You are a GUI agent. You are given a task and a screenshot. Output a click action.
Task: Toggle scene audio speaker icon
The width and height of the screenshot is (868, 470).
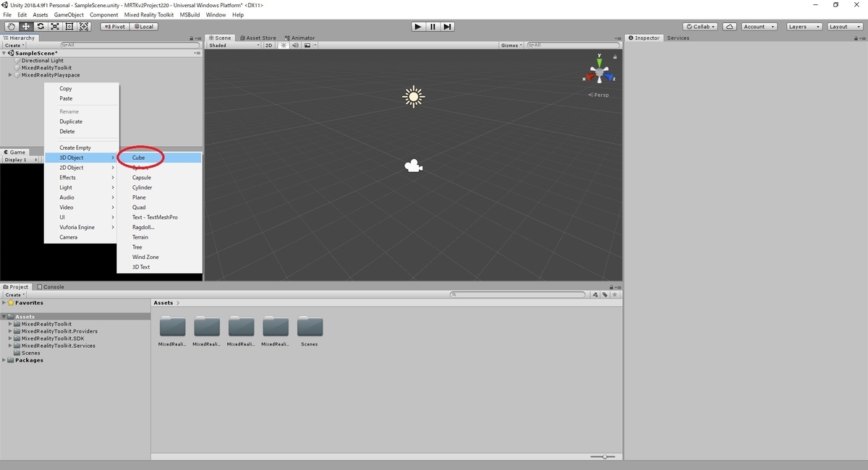(x=295, y=46)
